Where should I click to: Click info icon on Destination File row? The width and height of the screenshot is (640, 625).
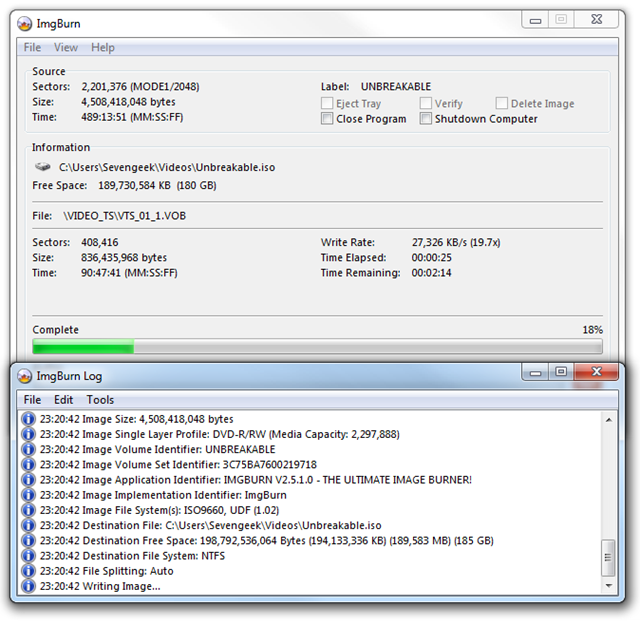[x=28, y=525]
